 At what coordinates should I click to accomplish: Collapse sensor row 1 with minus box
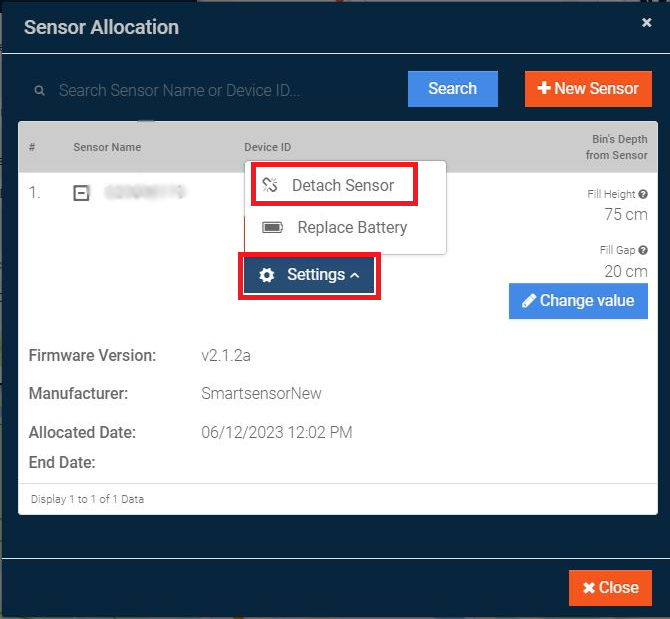[82, 193]
